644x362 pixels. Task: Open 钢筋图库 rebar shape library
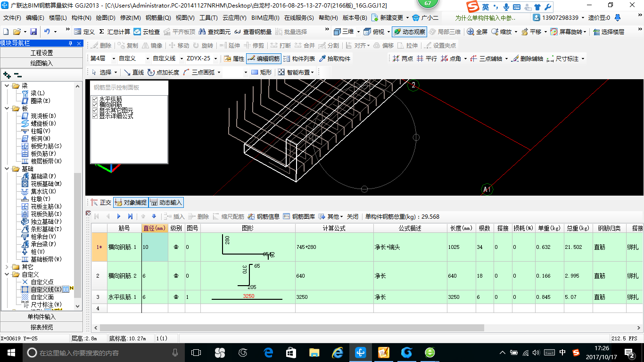point(299,216)
